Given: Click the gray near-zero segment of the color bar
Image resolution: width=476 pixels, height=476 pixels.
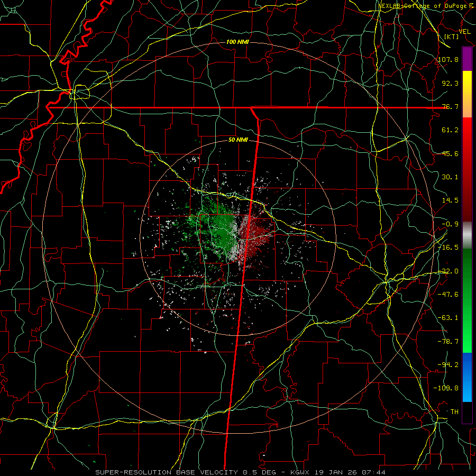Looking at the screenshot, I should point(467,235).
